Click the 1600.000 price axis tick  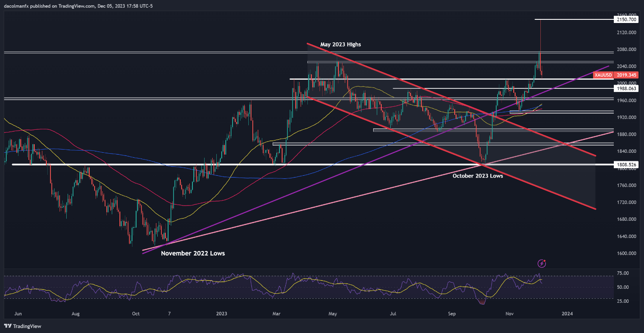pyautogui.click(x=627, y=253)
